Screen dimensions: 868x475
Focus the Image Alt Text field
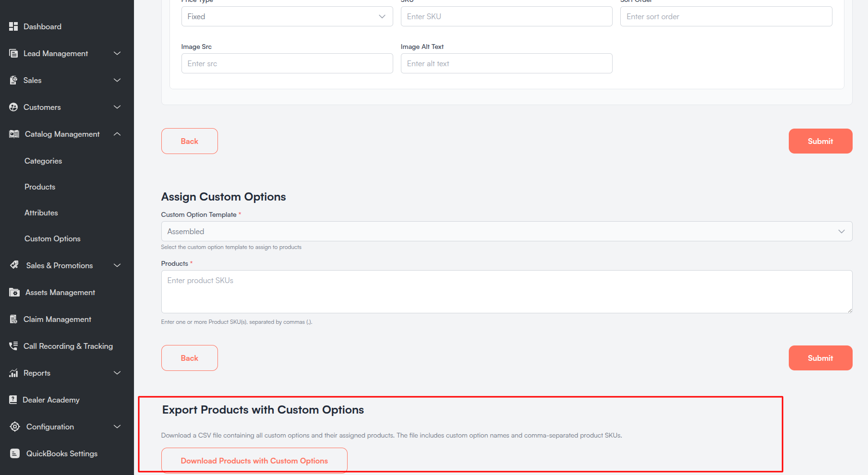pos(506,63)
